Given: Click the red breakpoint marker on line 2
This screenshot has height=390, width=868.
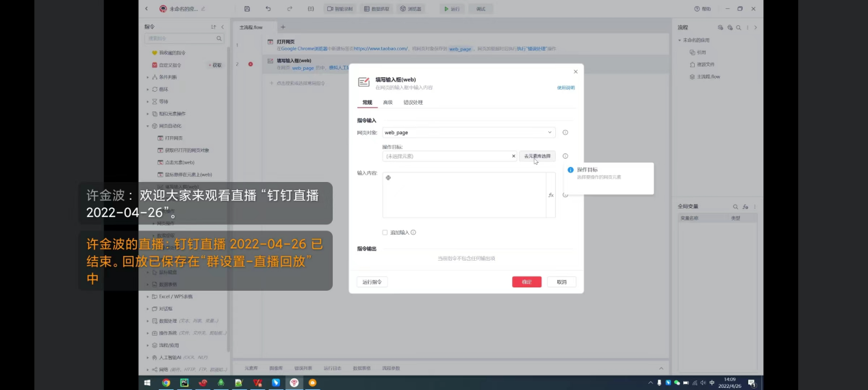Looking at the screenshot, I should [251, 64].
